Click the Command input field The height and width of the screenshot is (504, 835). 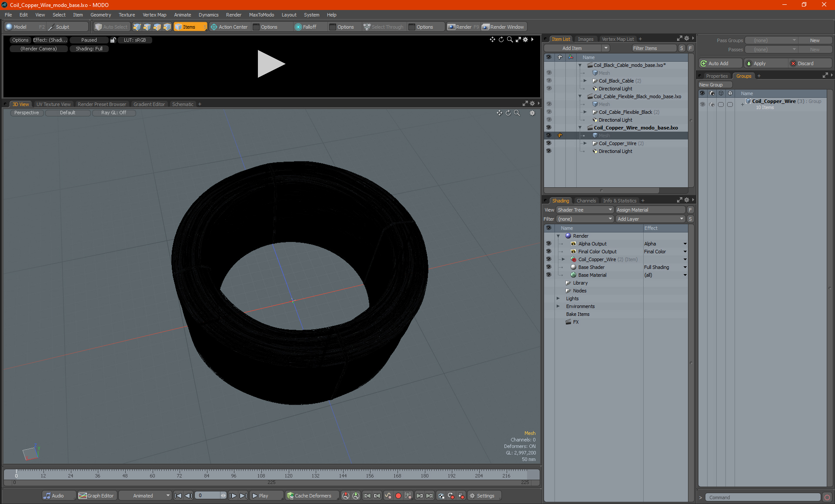763,497
